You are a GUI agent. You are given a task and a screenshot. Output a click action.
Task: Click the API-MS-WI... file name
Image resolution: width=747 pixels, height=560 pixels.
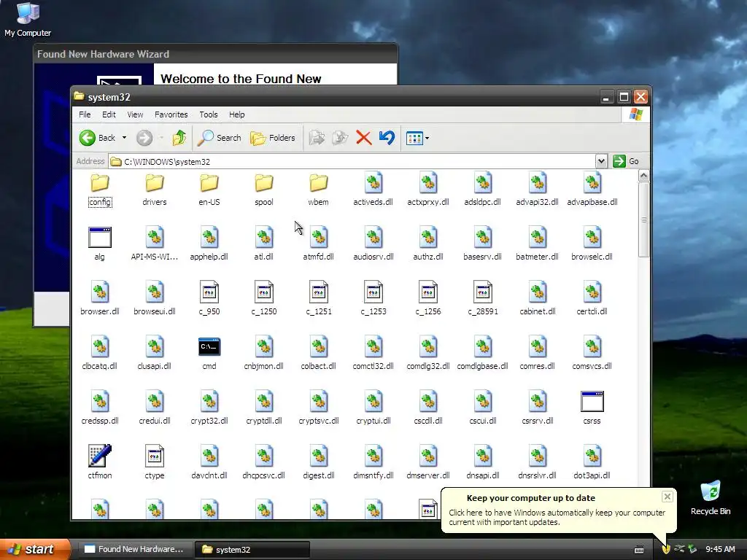click(x=155, y=257)
